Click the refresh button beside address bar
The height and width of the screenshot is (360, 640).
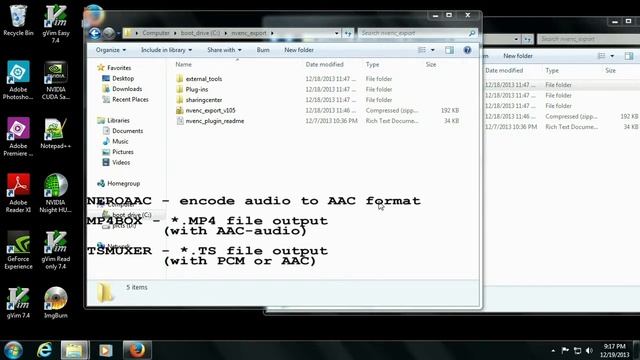[x=348, y=33]
